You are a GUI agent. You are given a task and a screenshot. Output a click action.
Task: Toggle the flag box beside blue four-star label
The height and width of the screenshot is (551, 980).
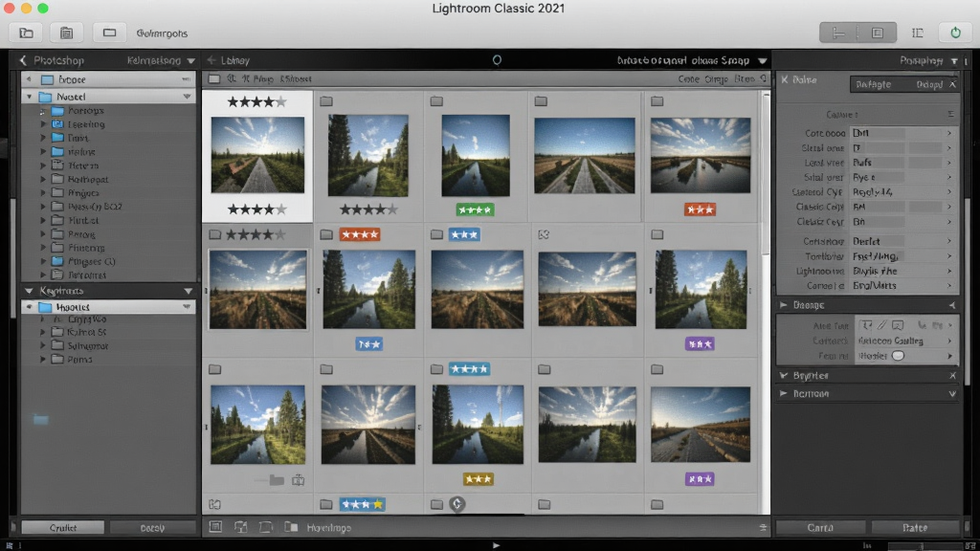(x=436, y=369)
